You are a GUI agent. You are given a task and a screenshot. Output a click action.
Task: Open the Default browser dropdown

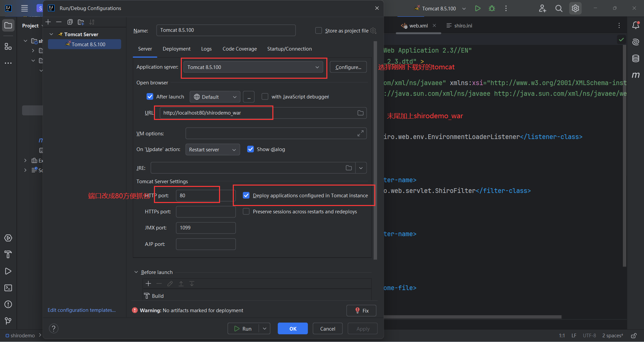click(x=215, y=97)
